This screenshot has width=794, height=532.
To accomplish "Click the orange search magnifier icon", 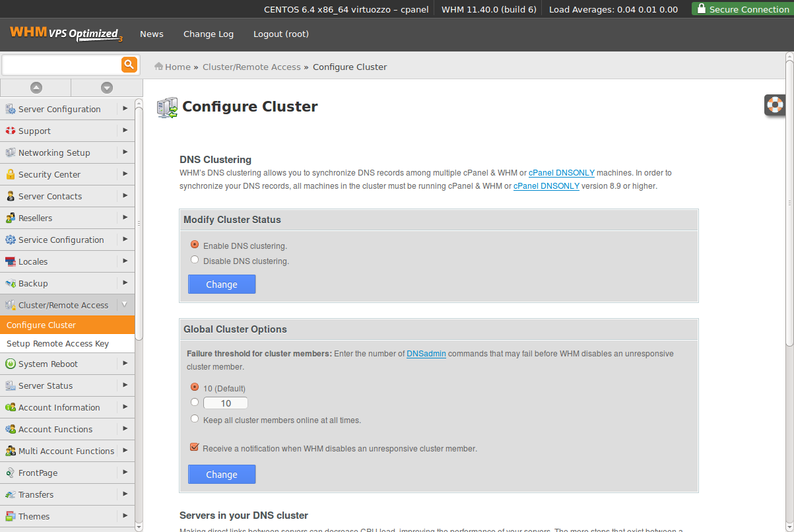I will tap(129, 64).
